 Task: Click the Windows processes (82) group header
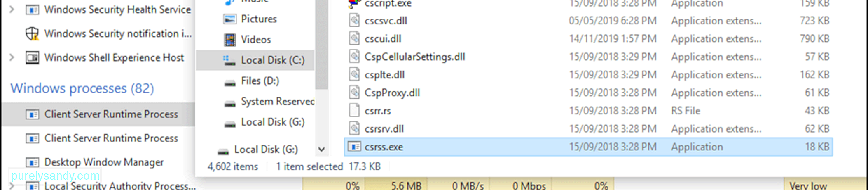tap(82, 88)
